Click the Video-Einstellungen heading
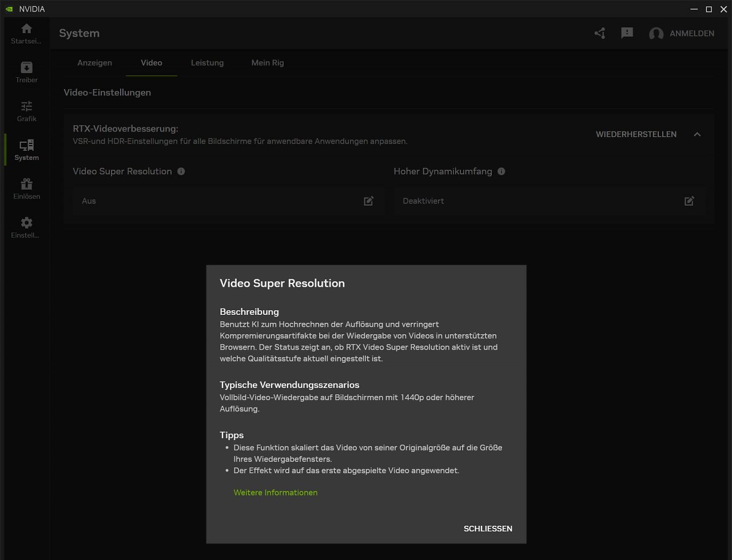Image resolution: width=732 pixels, height=560 pixels. pos(108,93)
